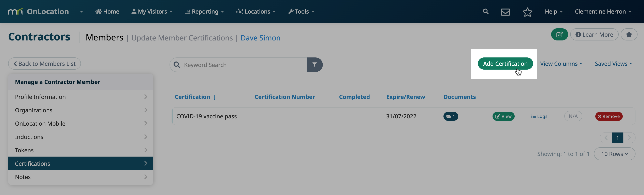Click Add Certification button
Screen dimensions: 644x195
point(505,64)
